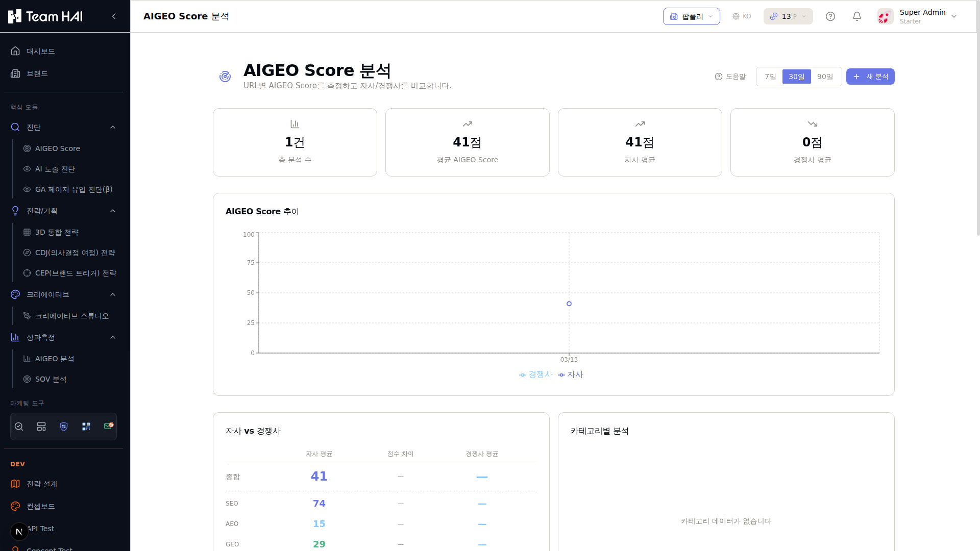Click the AEO score 15
This screenshot has width=980, height=551.
click(319, 524)
